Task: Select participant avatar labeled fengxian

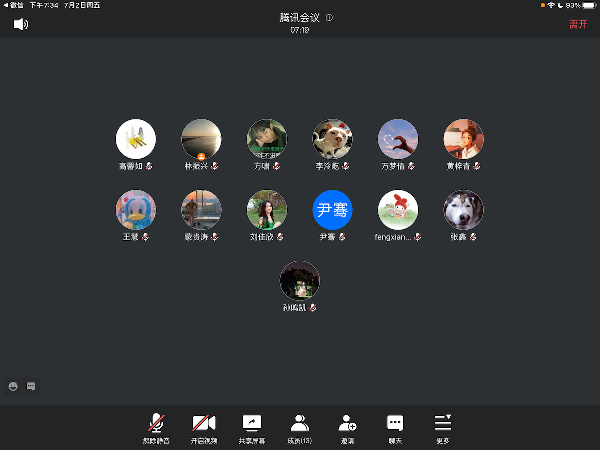Action: point(398,210)
